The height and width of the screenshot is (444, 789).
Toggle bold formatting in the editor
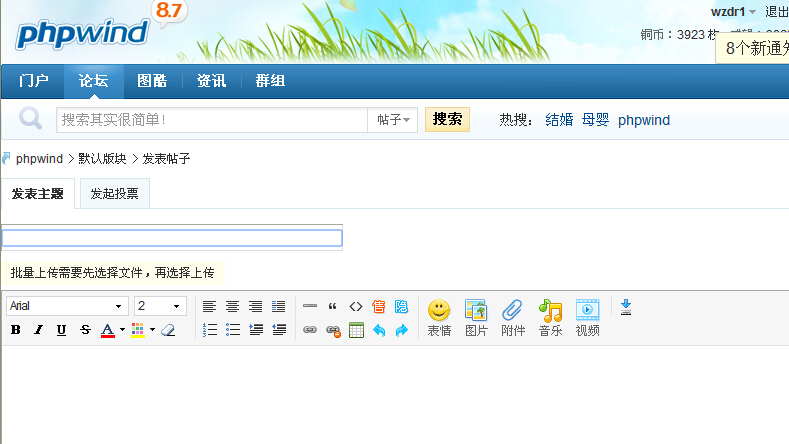tap(16, 330)
